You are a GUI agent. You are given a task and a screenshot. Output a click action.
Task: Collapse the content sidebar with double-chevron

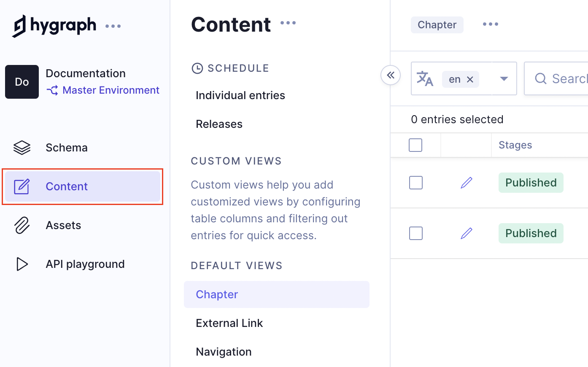point(391,76)
